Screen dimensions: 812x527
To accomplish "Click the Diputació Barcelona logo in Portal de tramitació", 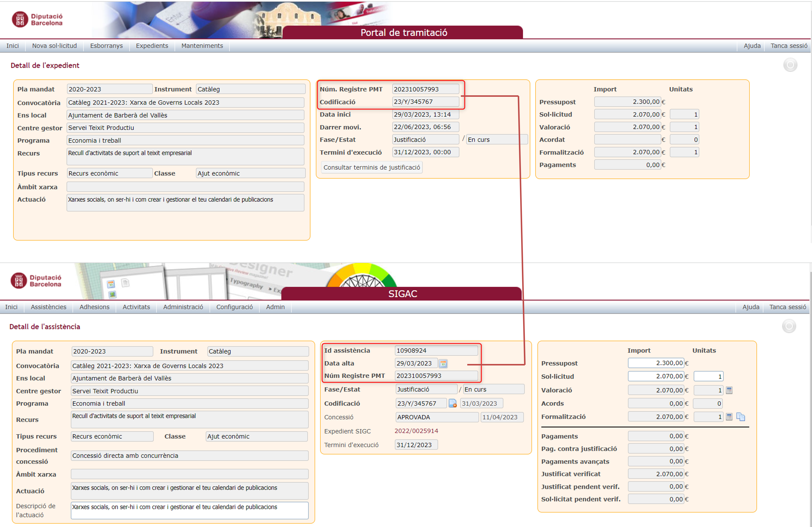I will click(x=38, y=19).
